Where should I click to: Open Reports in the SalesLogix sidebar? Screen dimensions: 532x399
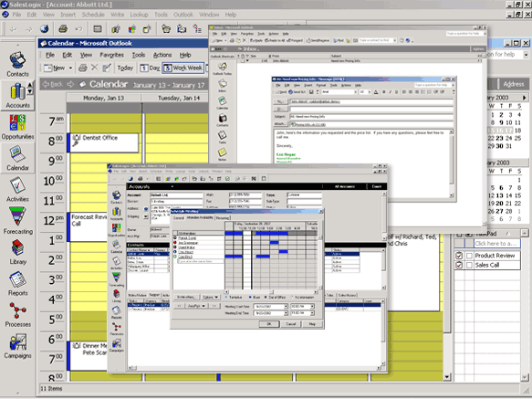tap(17, 284)
